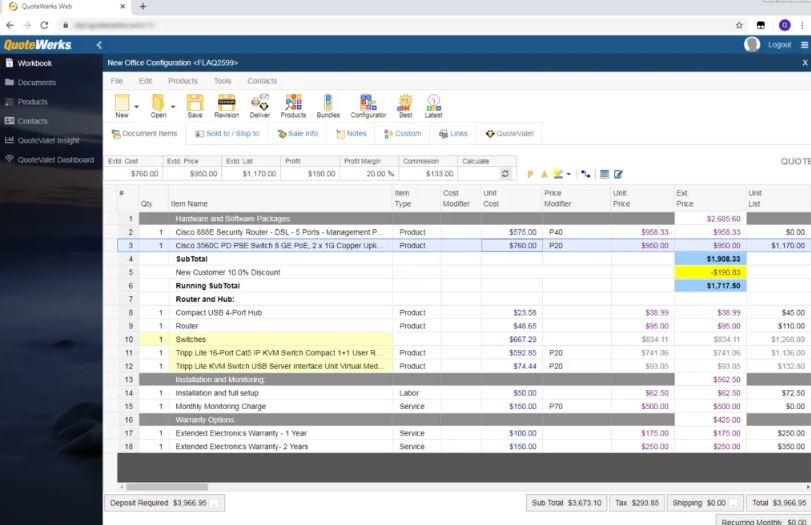
Task: Click the New document toolbar icon
Action: (122, 106)
